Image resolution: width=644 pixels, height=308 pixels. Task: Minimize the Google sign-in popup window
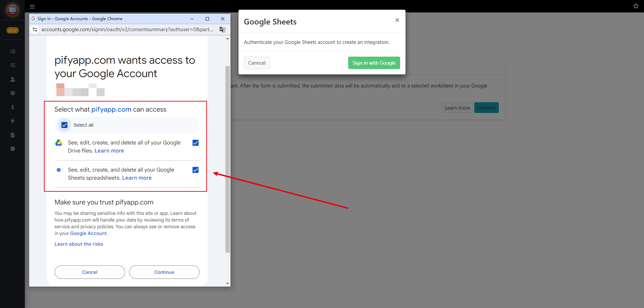(192, 19)
